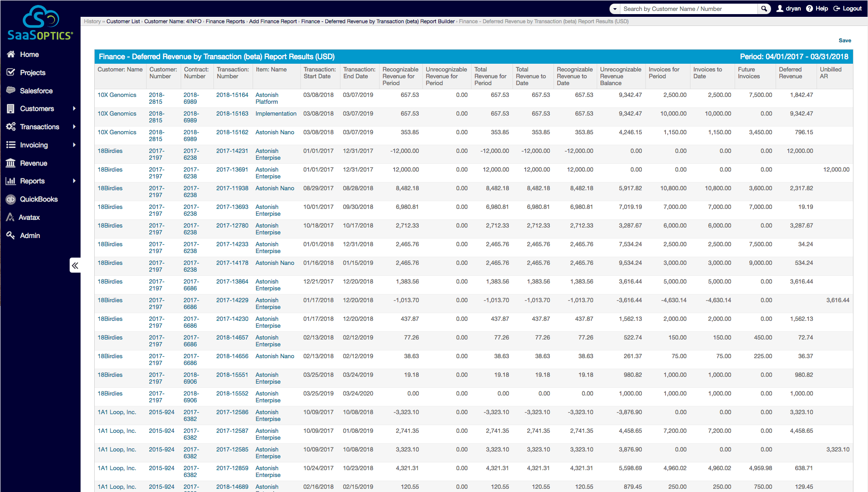Click the Invoicing list icon

coord(11,145)
